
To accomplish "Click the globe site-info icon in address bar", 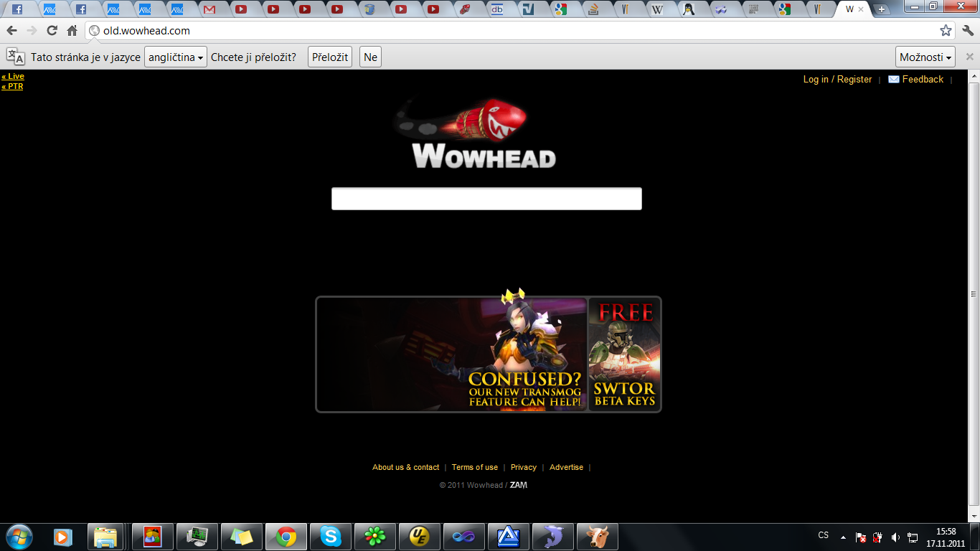I will pos(94,31).
